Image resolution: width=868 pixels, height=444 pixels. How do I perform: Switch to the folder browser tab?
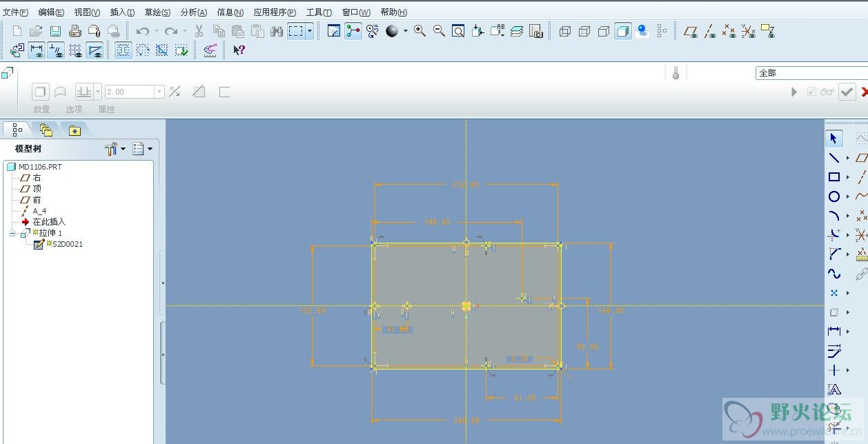46,129
